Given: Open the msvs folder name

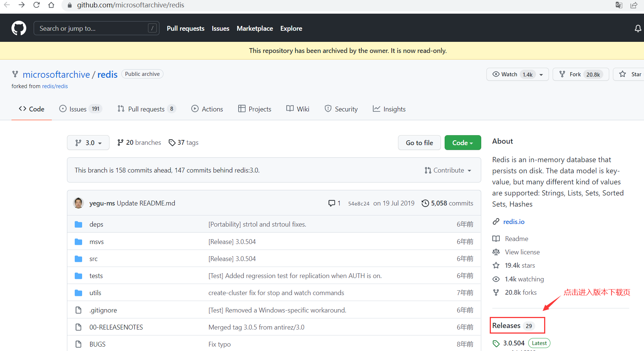Looking at the screenshot, I should (x=97, y=242).
